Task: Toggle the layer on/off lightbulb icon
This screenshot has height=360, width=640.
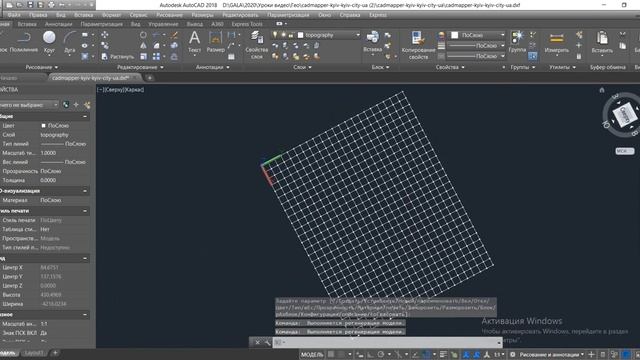Action: [275, 35]
